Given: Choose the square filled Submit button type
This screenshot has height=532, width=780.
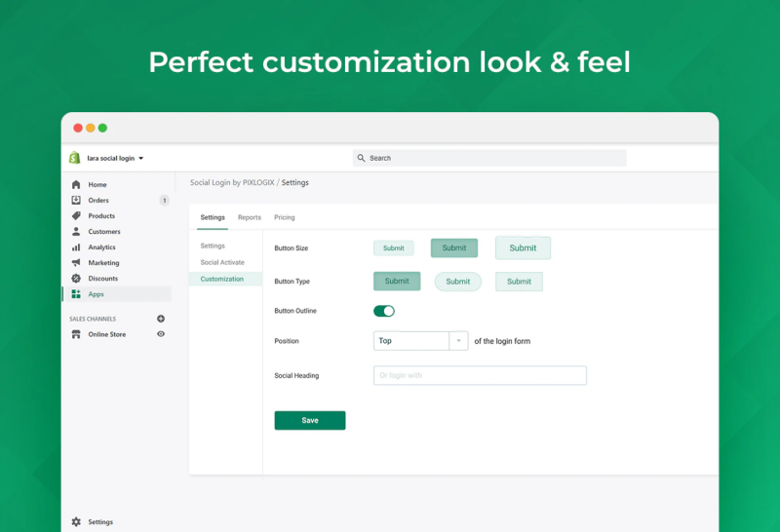Looking at the screenshot, I should pyautogui.click(x=397, y=281).
